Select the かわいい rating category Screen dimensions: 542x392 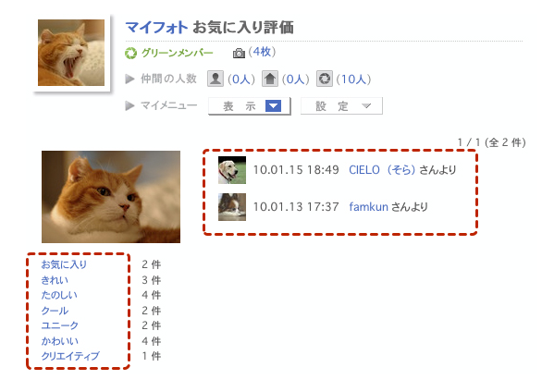tap(60, 341)
